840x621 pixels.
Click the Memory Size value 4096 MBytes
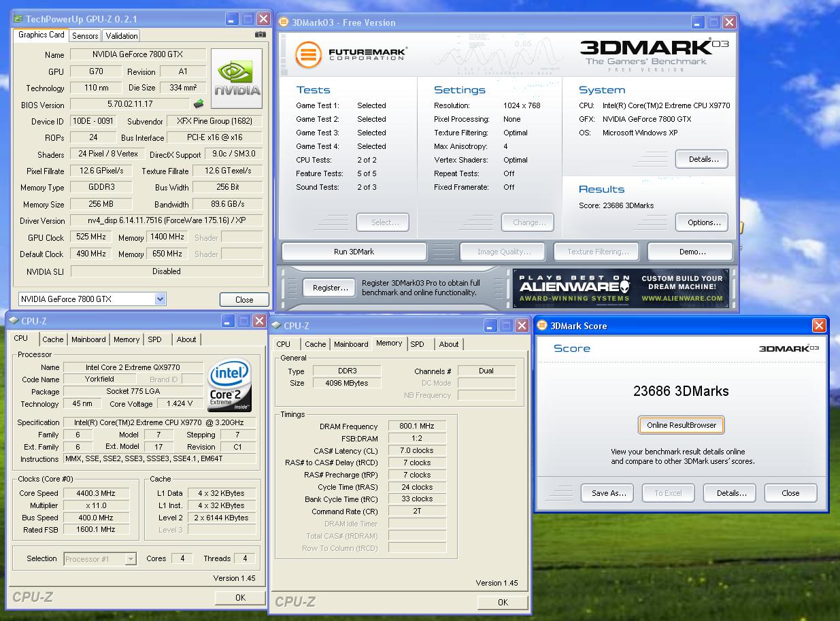click(347, 383)
